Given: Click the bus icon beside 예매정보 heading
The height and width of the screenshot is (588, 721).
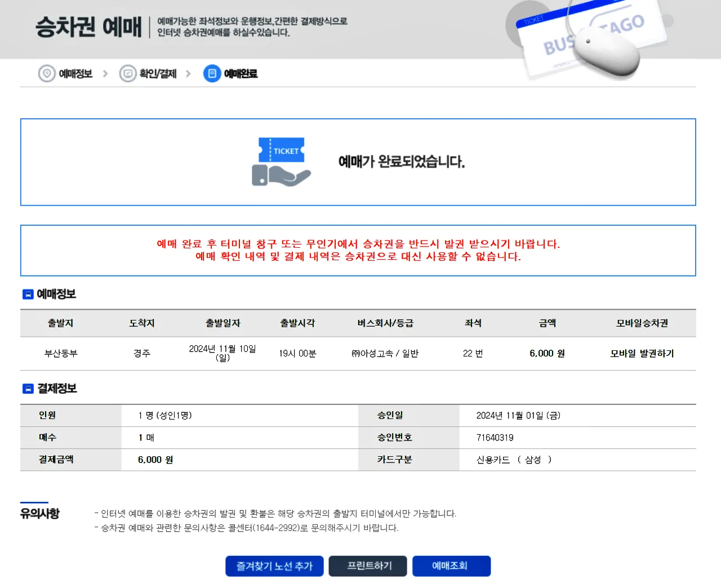Looking at the screenshot, I should click(x=27, y=294).
